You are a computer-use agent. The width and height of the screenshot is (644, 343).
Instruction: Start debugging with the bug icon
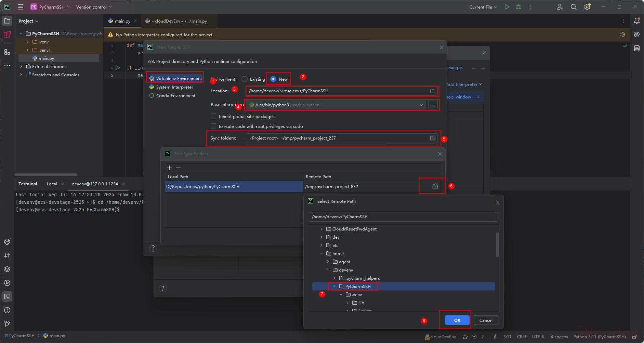[518, 7]
